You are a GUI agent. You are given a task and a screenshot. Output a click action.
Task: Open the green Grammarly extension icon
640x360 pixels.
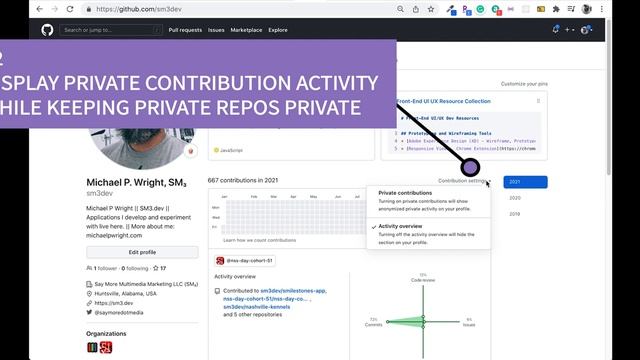480,9
